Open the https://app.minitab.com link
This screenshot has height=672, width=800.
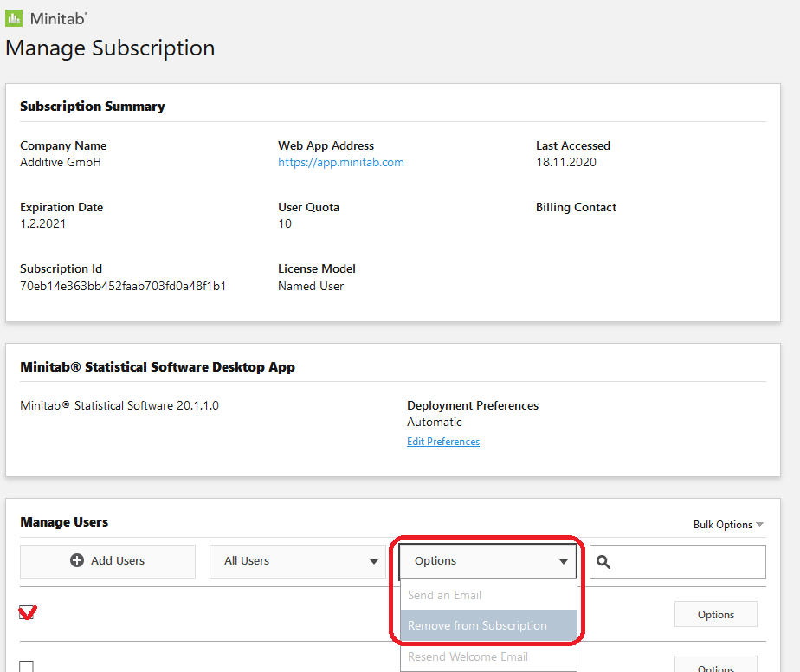[x=341, y=162]
